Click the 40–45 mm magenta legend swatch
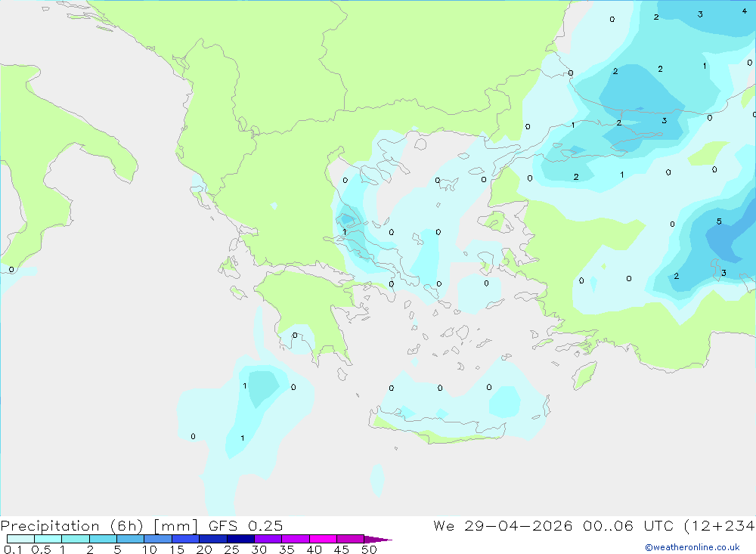This screenshot has width=756, height=554. coord(323,539)
